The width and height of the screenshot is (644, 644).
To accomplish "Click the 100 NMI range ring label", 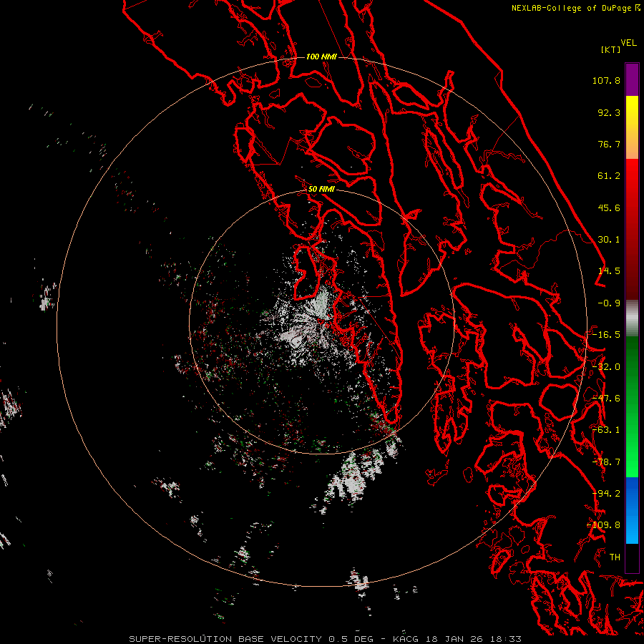I will click(x=321, y=57).
